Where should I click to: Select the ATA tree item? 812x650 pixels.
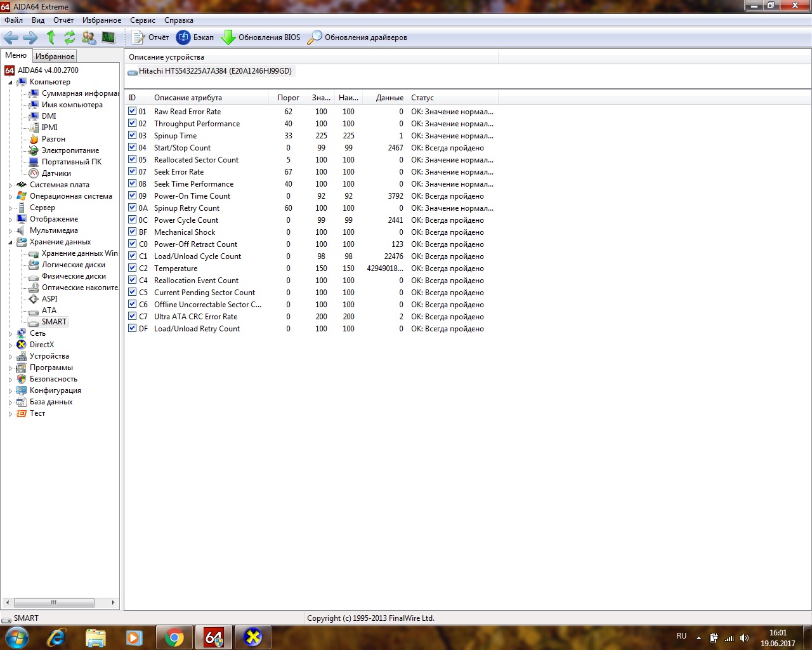tap(43, 310)
